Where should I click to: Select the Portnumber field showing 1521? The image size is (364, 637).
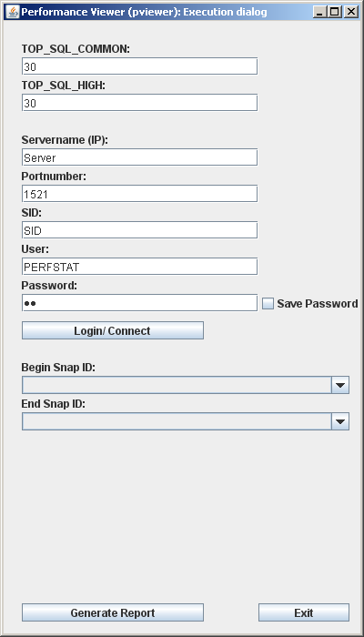tap(140, 194)
